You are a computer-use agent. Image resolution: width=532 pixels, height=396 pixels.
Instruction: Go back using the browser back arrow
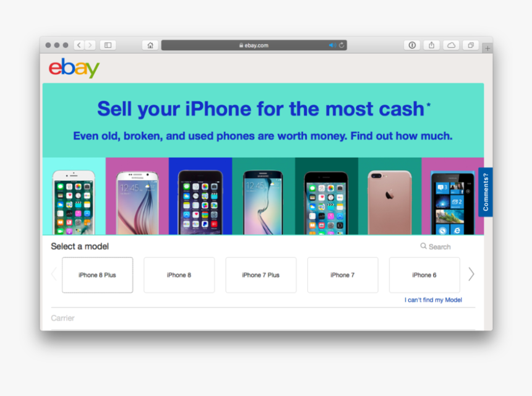[79, 45]
